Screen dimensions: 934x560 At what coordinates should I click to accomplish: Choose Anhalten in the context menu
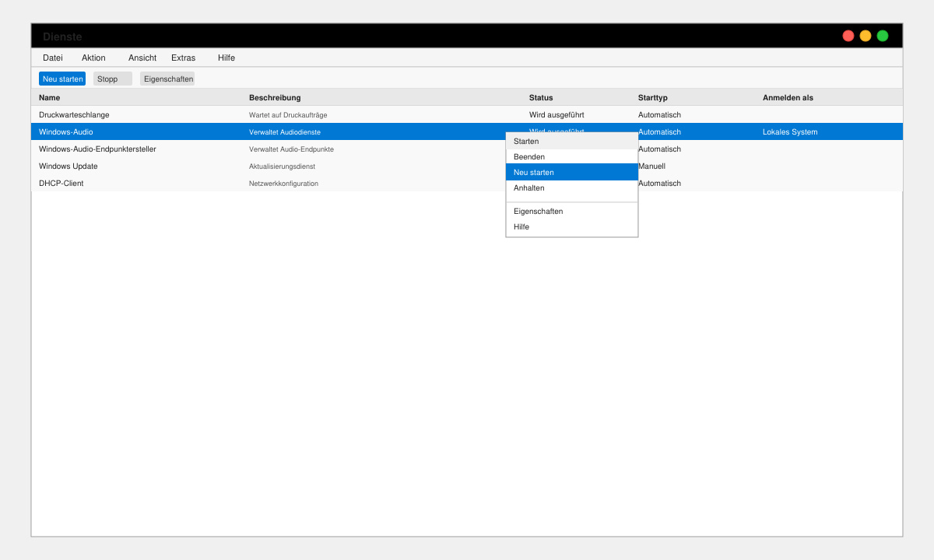572,187
